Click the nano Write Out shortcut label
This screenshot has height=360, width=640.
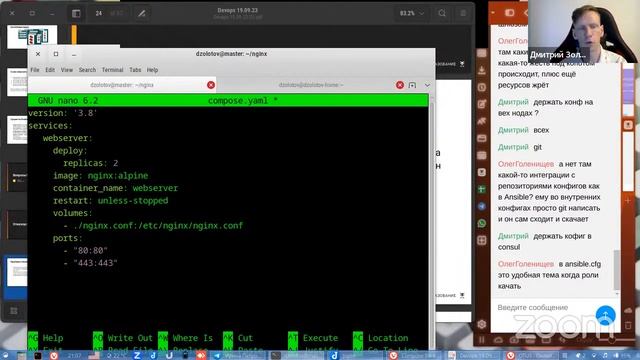[130, 338]
